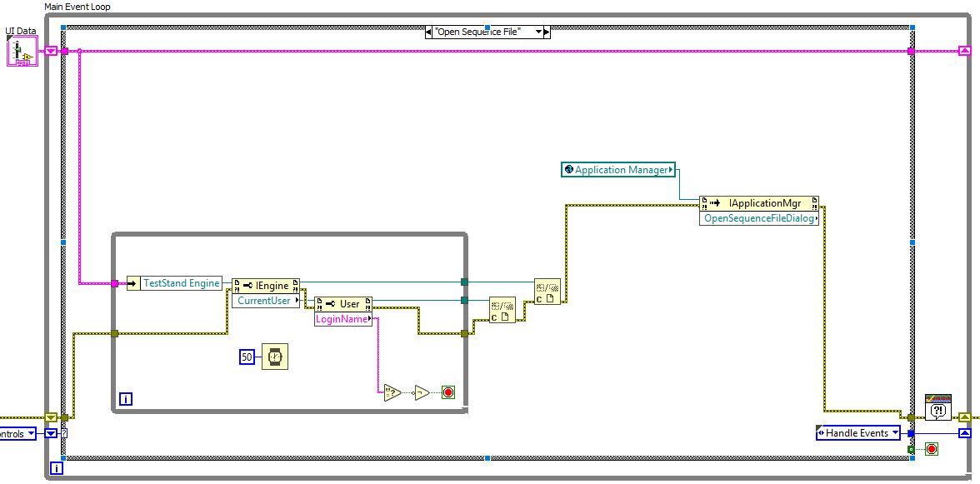980x484 pixels.
Task: Open the error handler dialog VI icon
Action: [938, 407]
